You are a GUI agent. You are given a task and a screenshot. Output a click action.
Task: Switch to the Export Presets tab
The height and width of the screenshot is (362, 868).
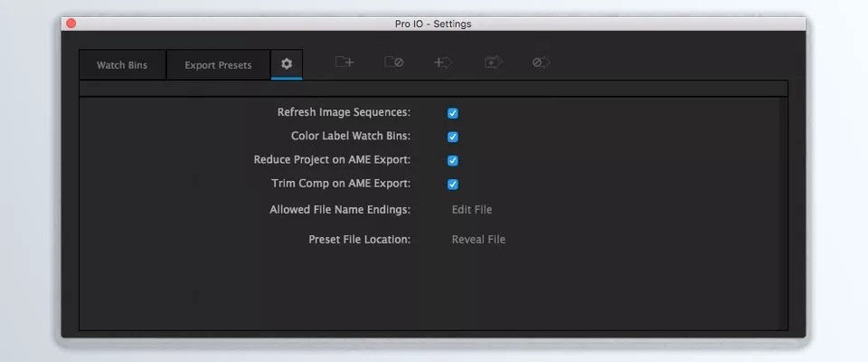pyautogui.click(x=218, y=65)
